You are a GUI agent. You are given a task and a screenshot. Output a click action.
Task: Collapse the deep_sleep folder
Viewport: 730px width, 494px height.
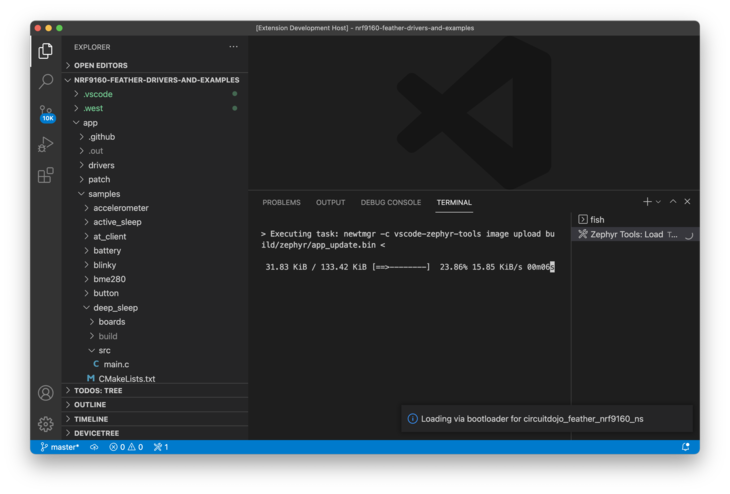tap(155, 308)
